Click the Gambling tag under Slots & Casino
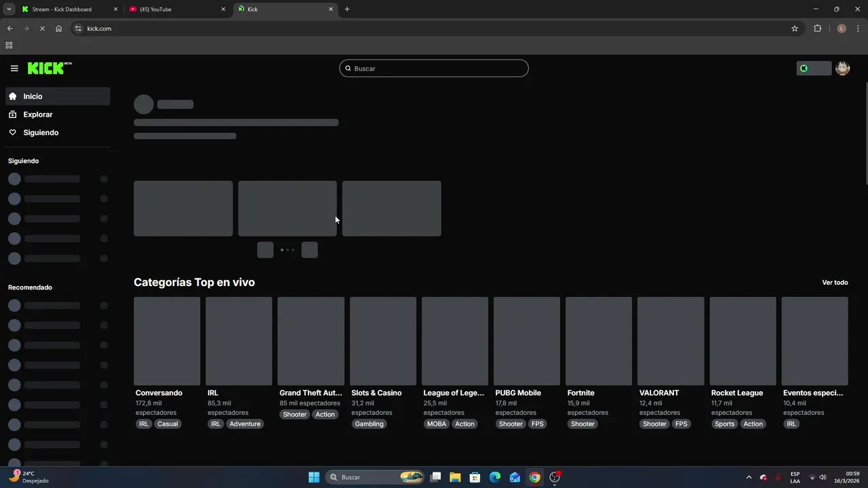Screen dimensions: 868x488 pos(369,424)
